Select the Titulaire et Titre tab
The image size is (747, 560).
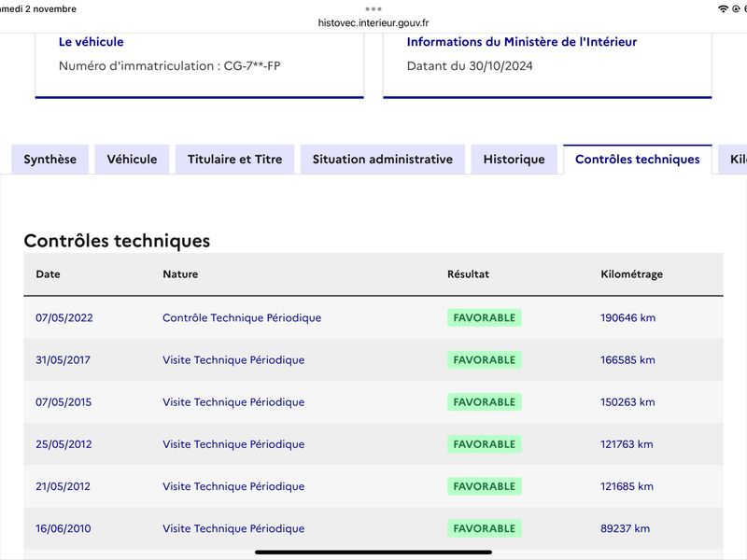tap(235, 159)
